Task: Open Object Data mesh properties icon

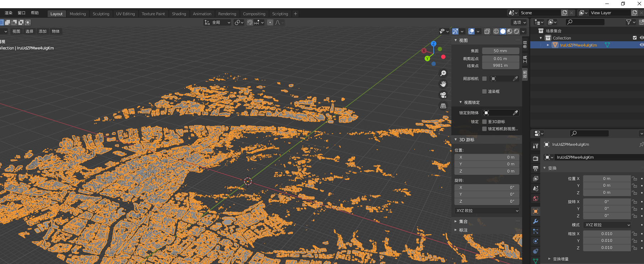Action: (x=536, y=261)
